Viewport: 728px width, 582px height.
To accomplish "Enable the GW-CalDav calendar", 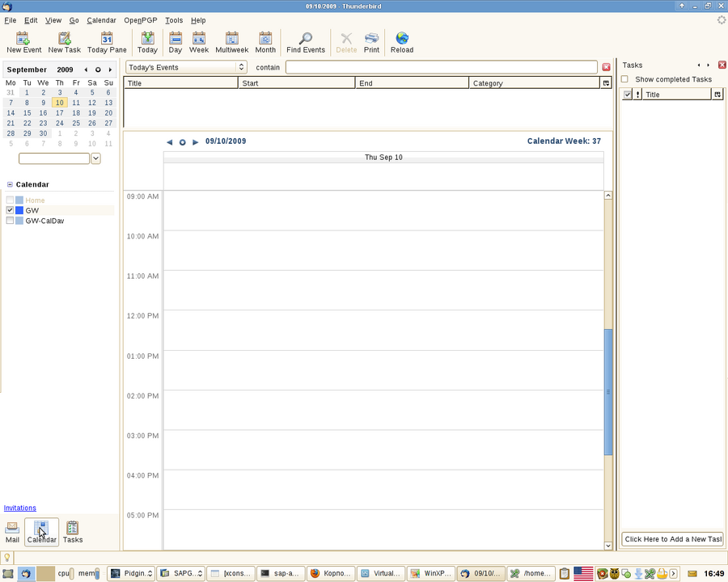I will [x=10, y=221].
